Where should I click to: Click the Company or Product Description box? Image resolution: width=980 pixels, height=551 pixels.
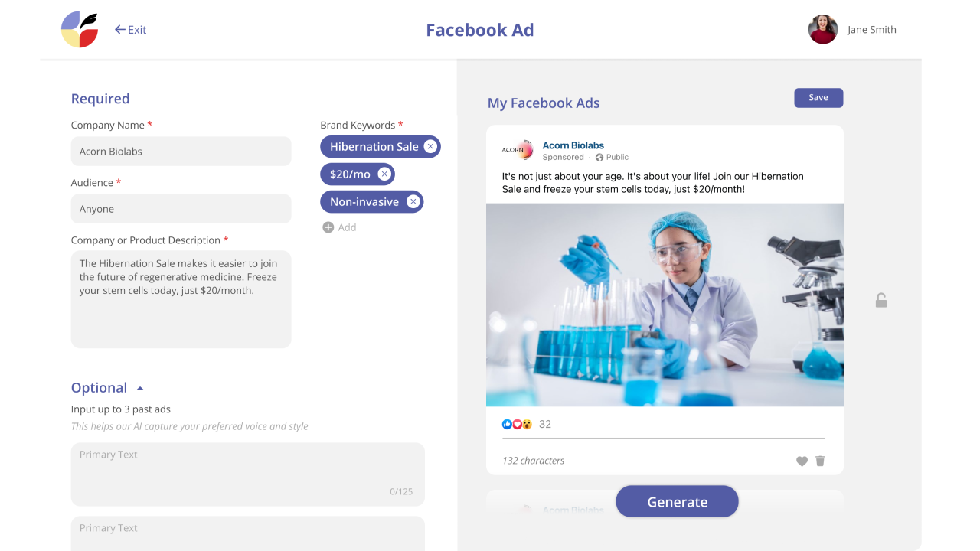(181, 299)
